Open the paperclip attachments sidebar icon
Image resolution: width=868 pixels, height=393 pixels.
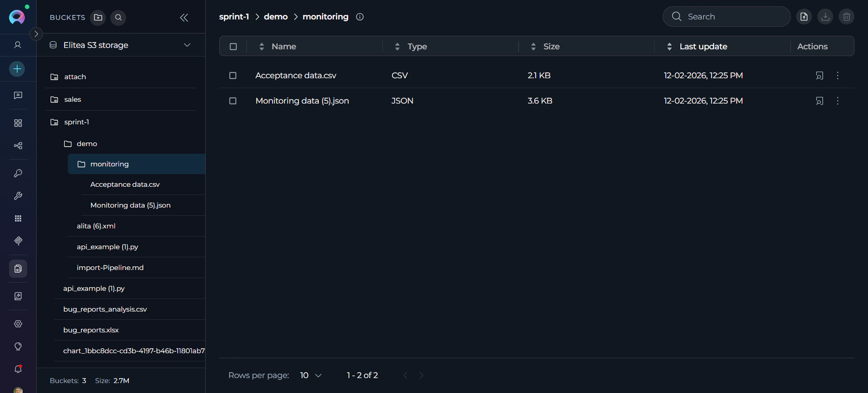[x=18, y=241]
